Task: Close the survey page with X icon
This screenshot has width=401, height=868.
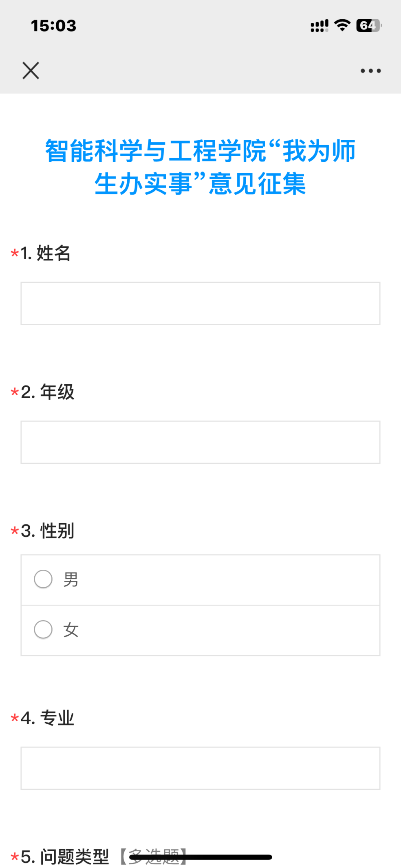Action: click(x=31, y=70)
